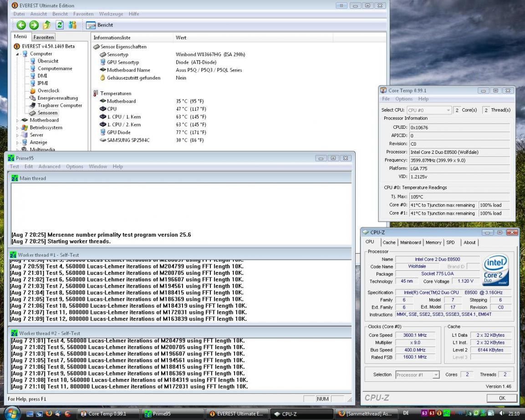The height and width of the screenshot is (420, 525).
Task: Select Energieverwaltung in the Computer tree
Action: pyautogui.click(x=57, y=98)
